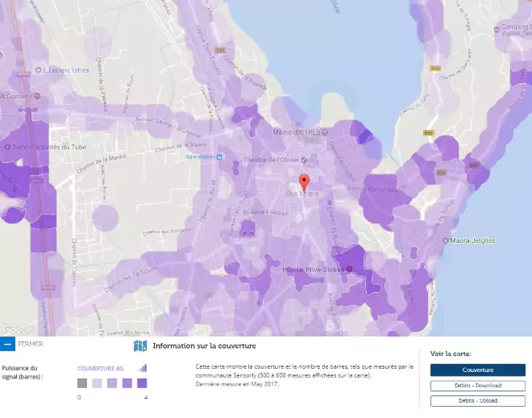Select the Zone d'Activités du Tubé marker

6,147
